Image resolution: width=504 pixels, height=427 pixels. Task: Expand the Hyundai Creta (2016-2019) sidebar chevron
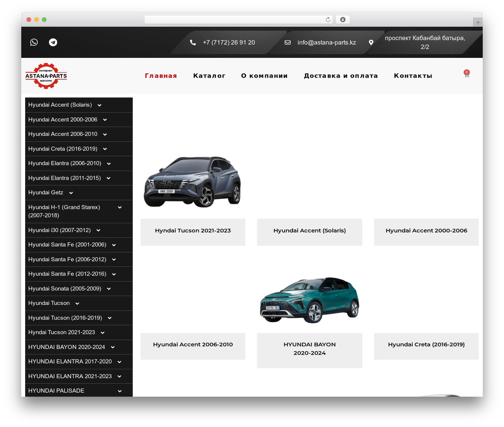105,149
